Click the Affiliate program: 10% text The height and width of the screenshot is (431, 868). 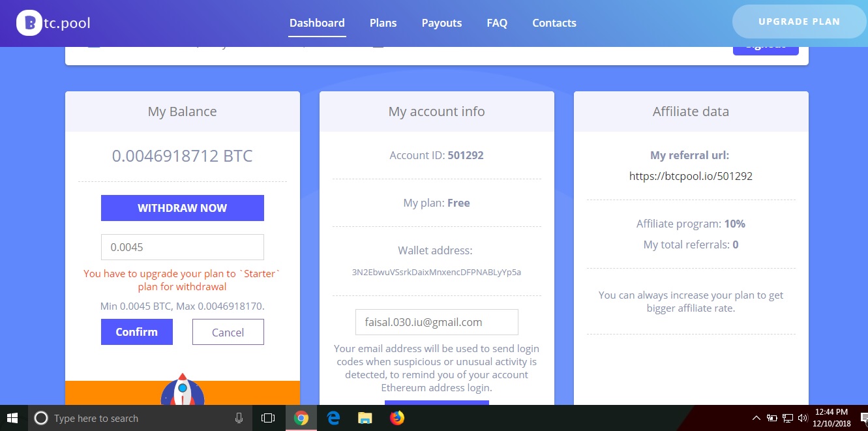[x=691, y=224]
